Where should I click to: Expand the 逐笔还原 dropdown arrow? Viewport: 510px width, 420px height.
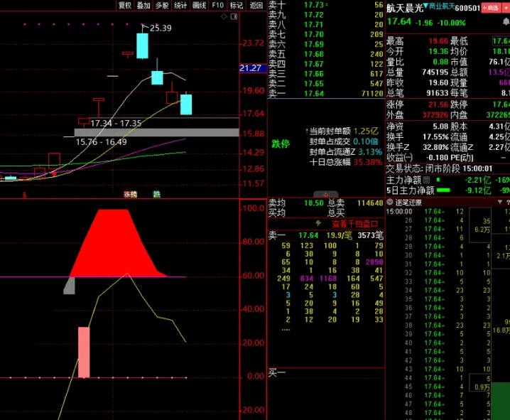point(390,202)
